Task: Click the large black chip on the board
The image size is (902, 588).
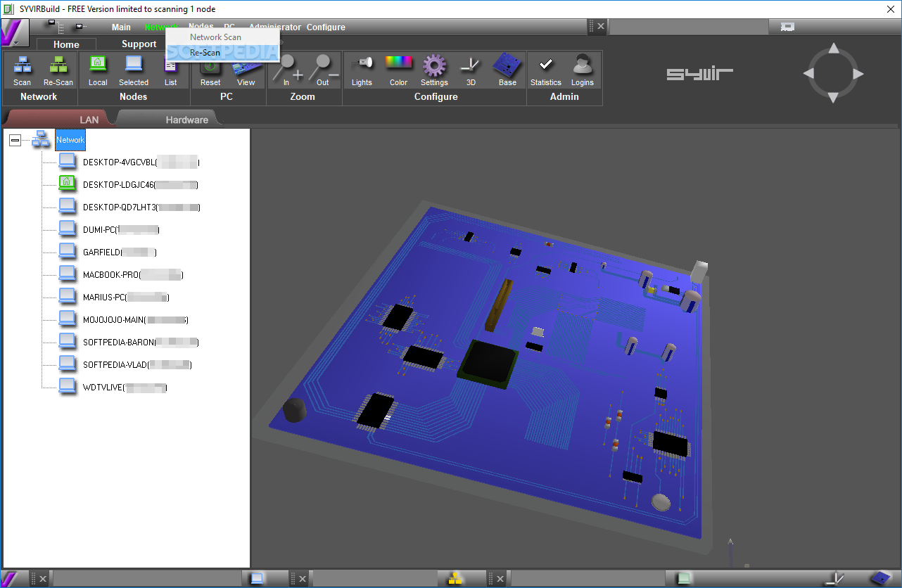Action: tap(488, 364)
